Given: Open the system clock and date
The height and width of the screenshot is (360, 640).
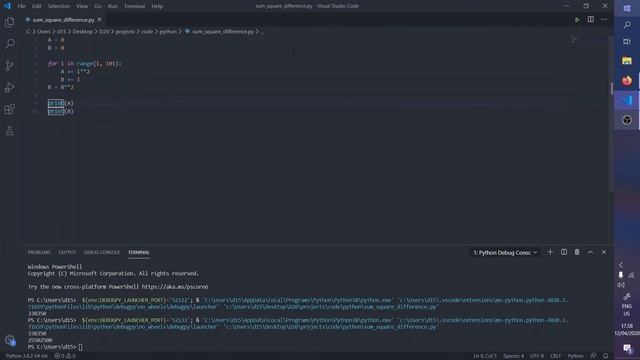Looking at the screenshot, I should (x=627, y=330).
